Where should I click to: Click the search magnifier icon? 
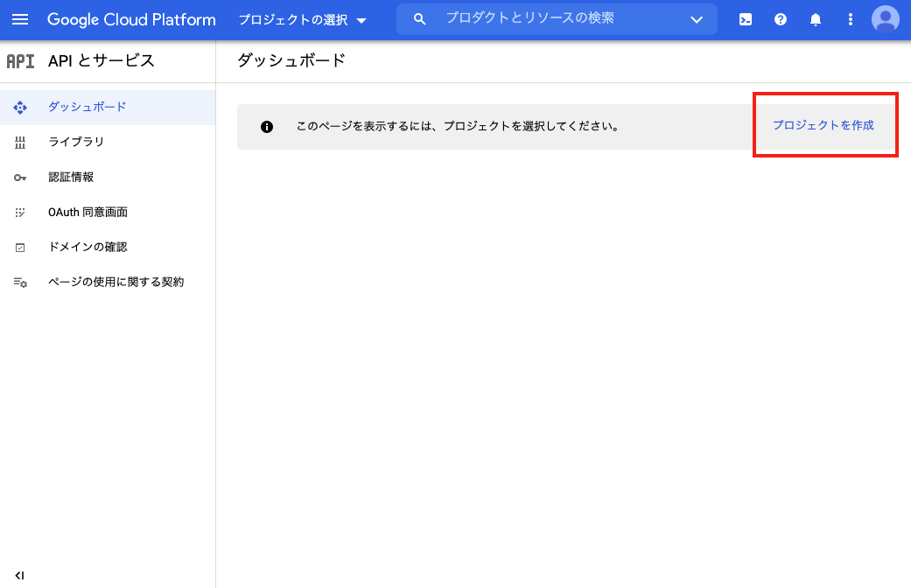[x=419, y=18]
